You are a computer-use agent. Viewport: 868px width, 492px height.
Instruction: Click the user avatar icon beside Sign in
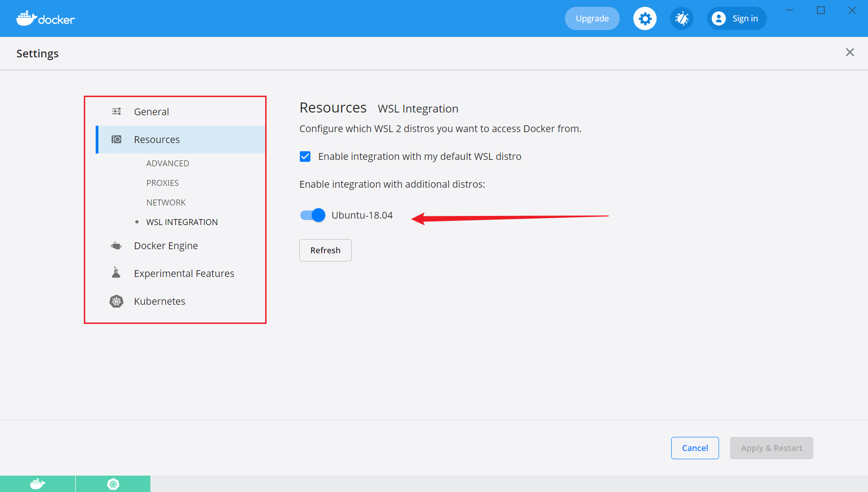coord(719,19)
